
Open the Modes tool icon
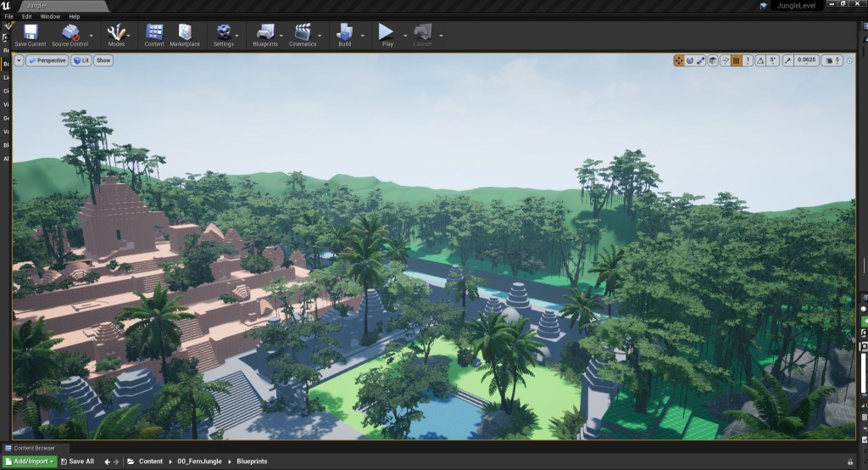pos(116,34)
